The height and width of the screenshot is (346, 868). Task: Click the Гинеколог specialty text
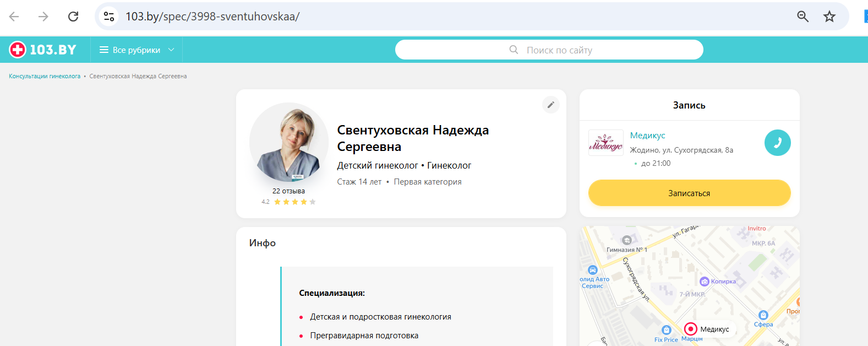(449, 165)
